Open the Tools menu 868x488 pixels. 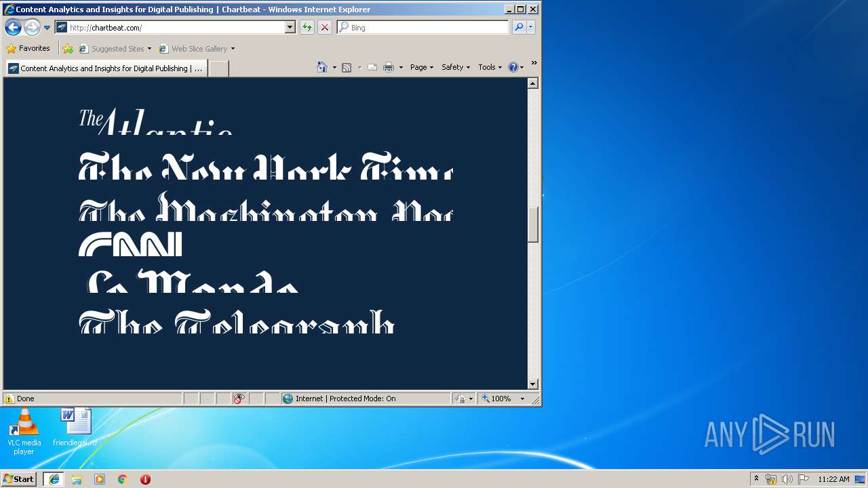(x=490, y=67)
